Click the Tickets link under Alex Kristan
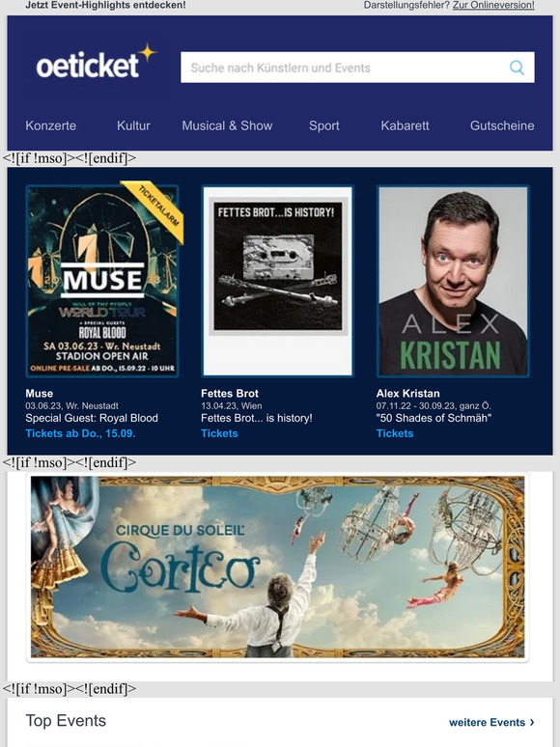 pyautogui.click(x=395, y=433)
